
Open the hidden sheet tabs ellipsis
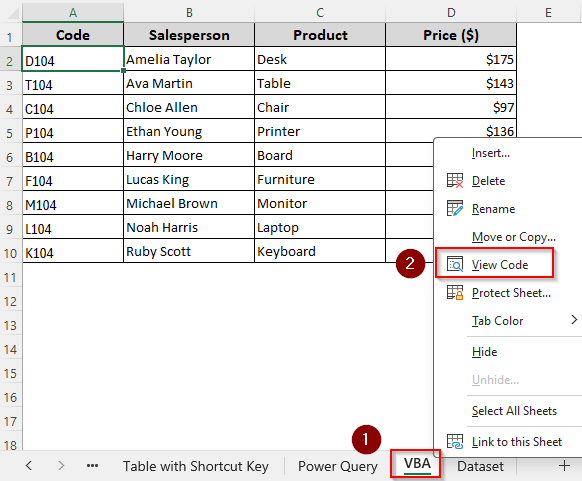[x=92, y=466]
